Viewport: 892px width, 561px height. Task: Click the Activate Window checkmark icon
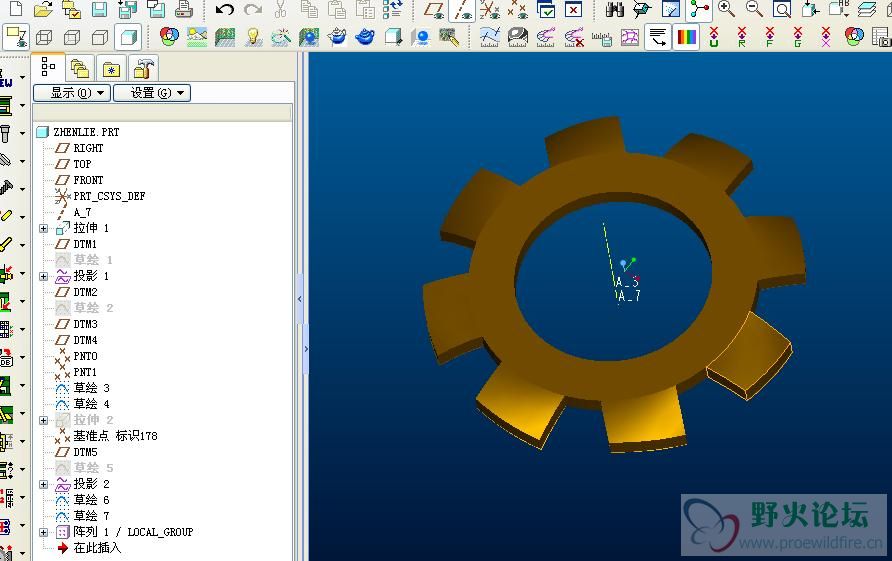(x=546, y=9)
